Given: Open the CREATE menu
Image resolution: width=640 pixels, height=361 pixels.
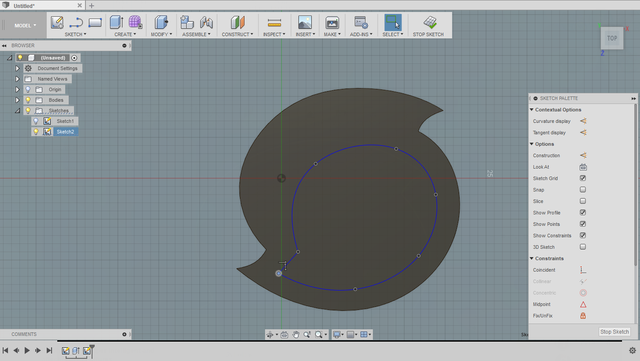Looking at the screenshot, I should (125, 34).
